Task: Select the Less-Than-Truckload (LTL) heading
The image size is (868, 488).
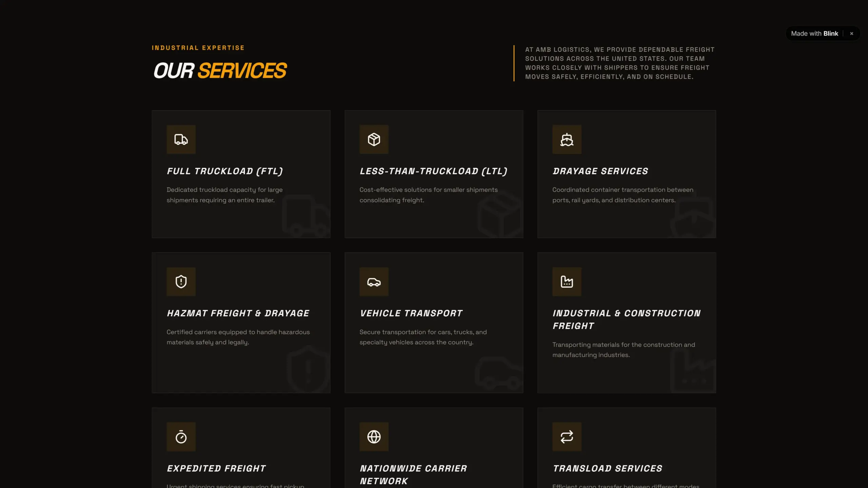Action: [x=434, y=171]
